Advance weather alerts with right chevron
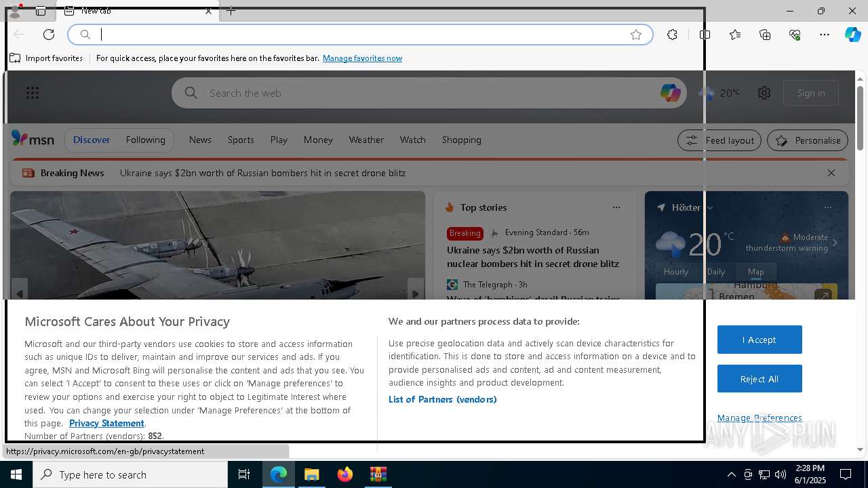 pos(835,243)
